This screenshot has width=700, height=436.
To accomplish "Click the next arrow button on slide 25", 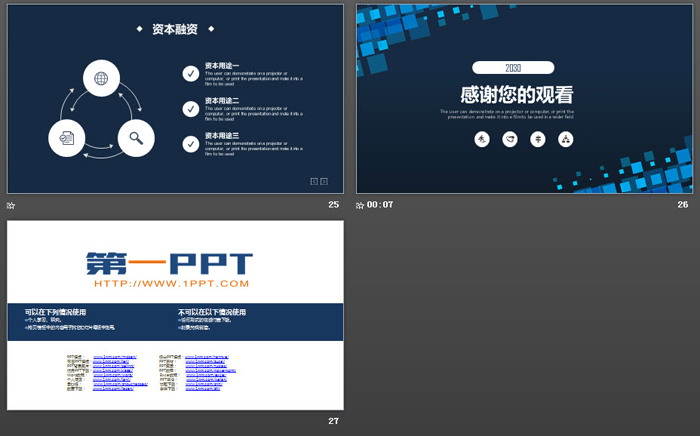I will (x=324, y=181).
